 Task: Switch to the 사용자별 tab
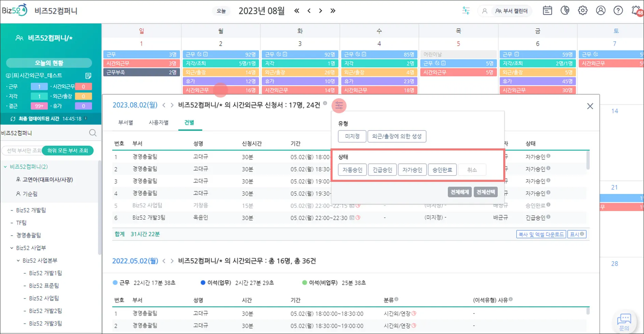coord(158,122)
